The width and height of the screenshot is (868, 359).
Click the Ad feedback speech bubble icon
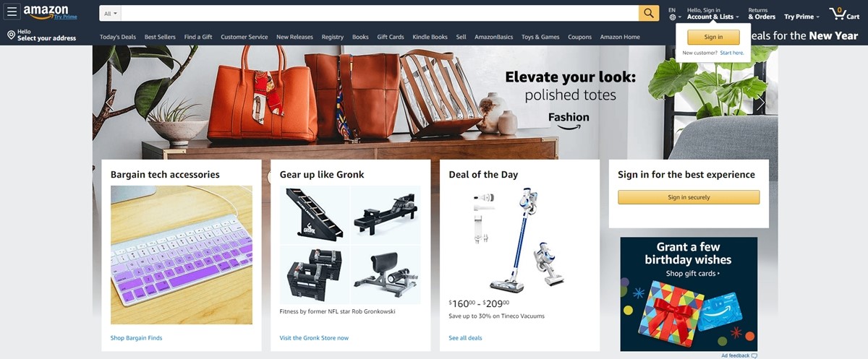pyautogui.click(x=754, y=356)
